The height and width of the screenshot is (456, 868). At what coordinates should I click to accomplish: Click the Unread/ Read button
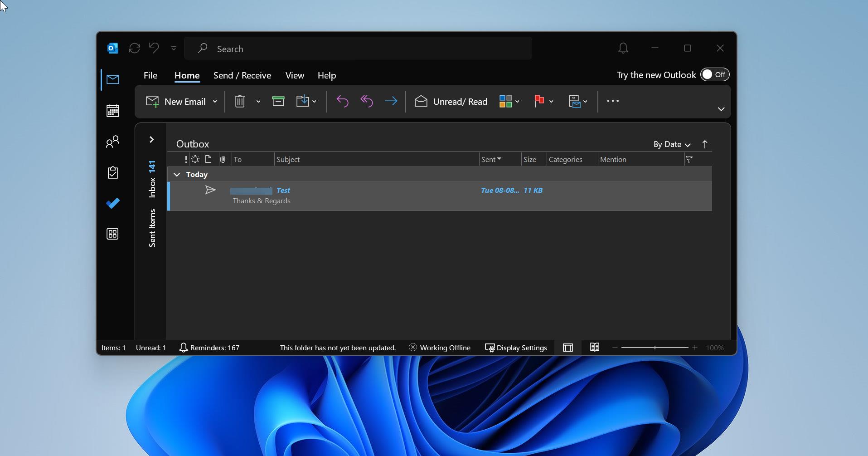tap(451, 102)
